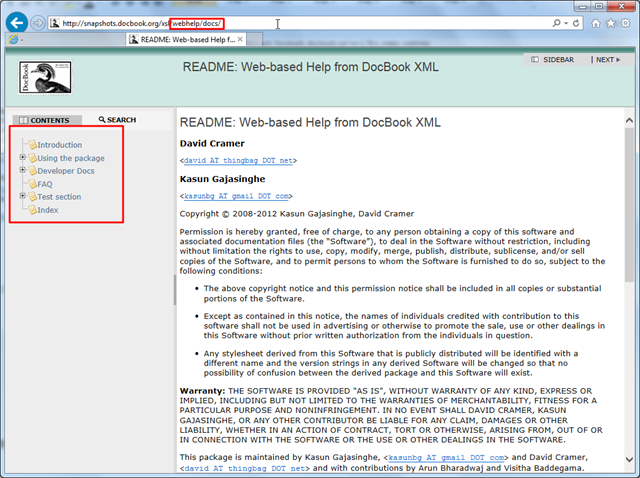Click the URL address field
The height and width of the screenshot is (478, 640).
[302, 23]
